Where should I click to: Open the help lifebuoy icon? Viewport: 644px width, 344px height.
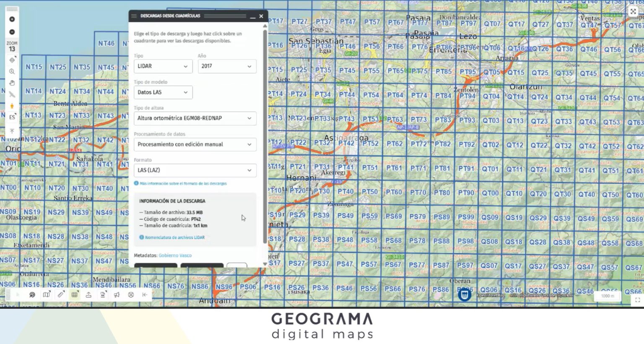(131, 294)
